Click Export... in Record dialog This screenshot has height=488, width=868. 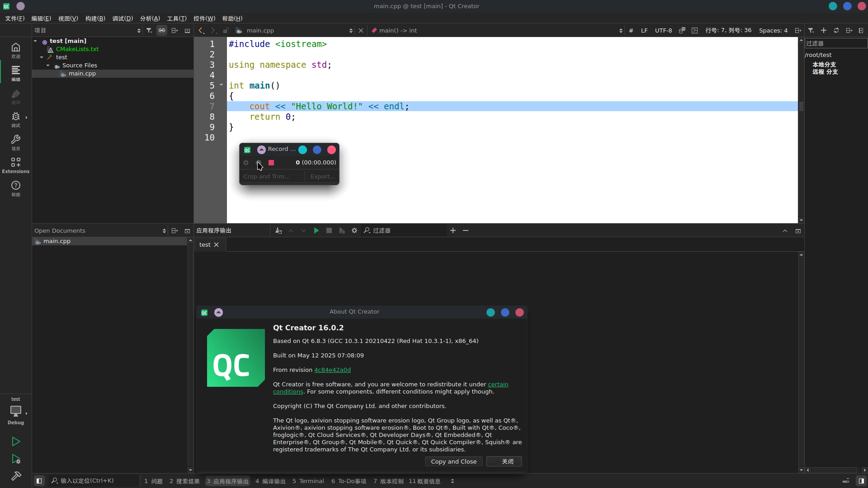coord(323,177)
